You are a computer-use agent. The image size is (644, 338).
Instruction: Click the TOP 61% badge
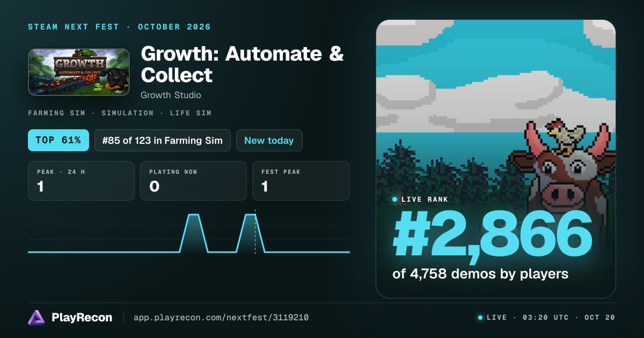58,141
